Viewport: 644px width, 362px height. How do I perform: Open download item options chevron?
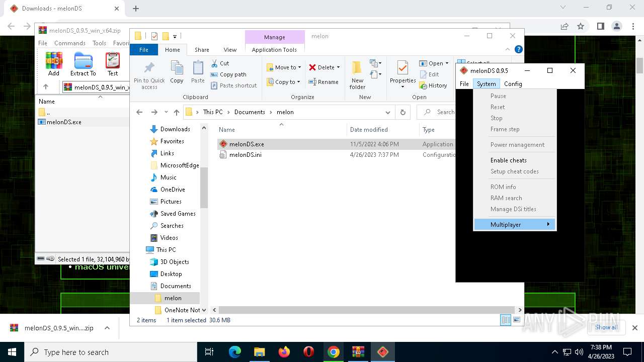tap(107, 328)
